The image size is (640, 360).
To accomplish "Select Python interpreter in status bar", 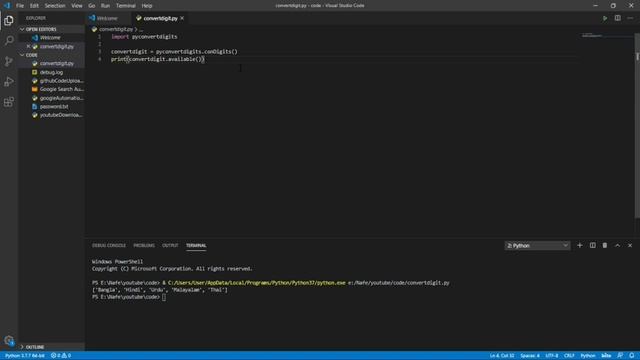I will pos(24,356).
